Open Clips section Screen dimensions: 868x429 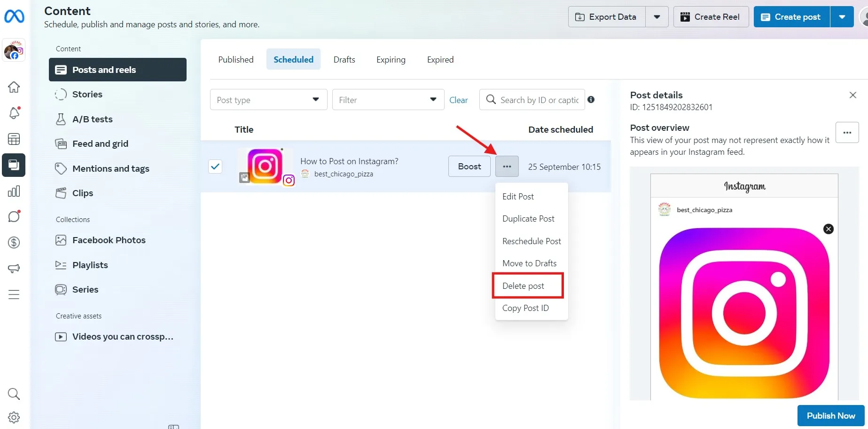(x=117, y=193)
